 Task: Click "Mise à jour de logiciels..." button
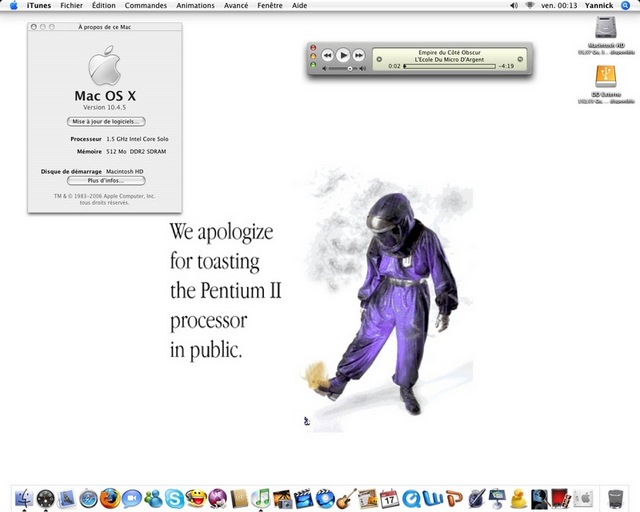pos(106,121)
